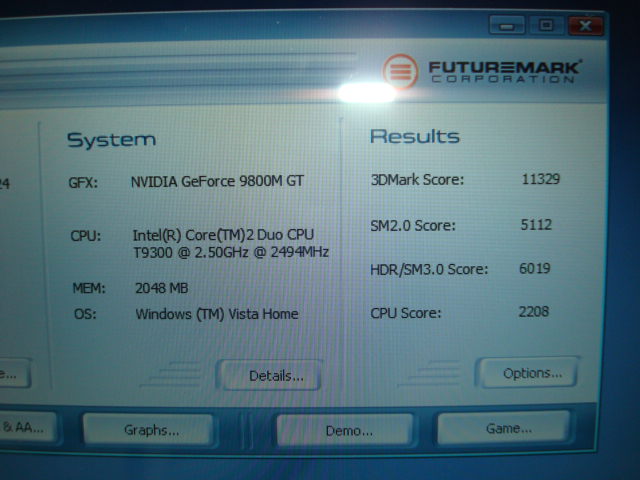Select the CPU Score value 2208

click(533, 312)
